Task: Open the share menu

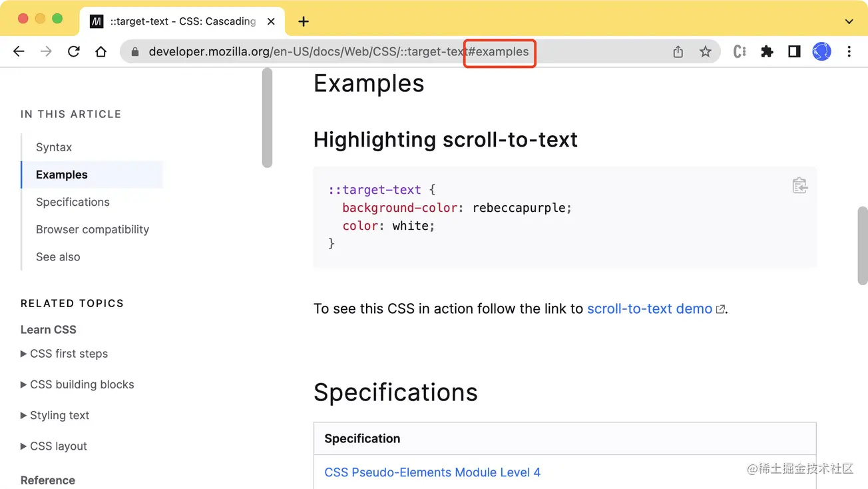Action: tap(678, 51)
